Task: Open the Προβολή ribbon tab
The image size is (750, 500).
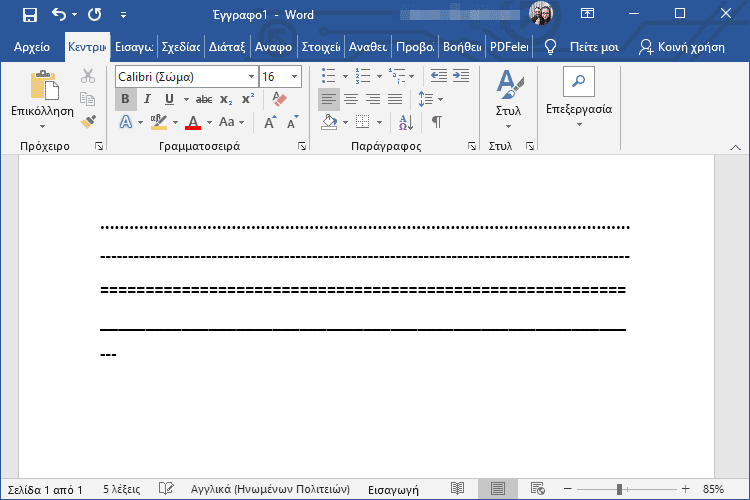Action: pos(415,47)
